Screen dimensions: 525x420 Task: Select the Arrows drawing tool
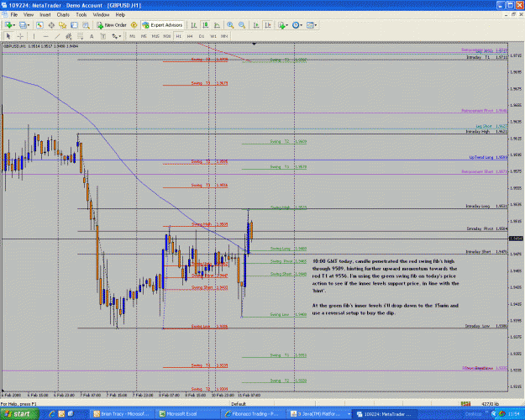(114, 36)
